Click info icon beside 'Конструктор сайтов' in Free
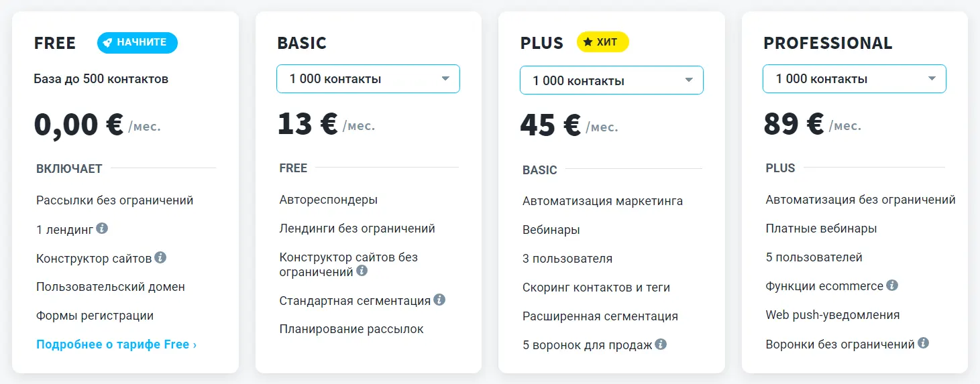 coord(160,257)
